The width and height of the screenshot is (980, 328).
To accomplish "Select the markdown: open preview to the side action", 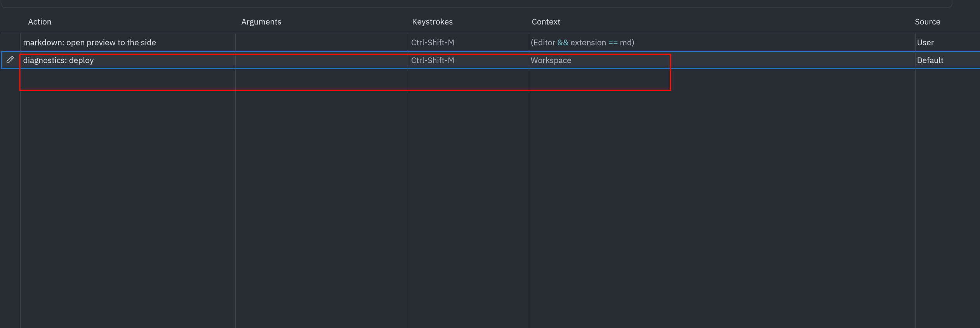I will pos(89,43).
